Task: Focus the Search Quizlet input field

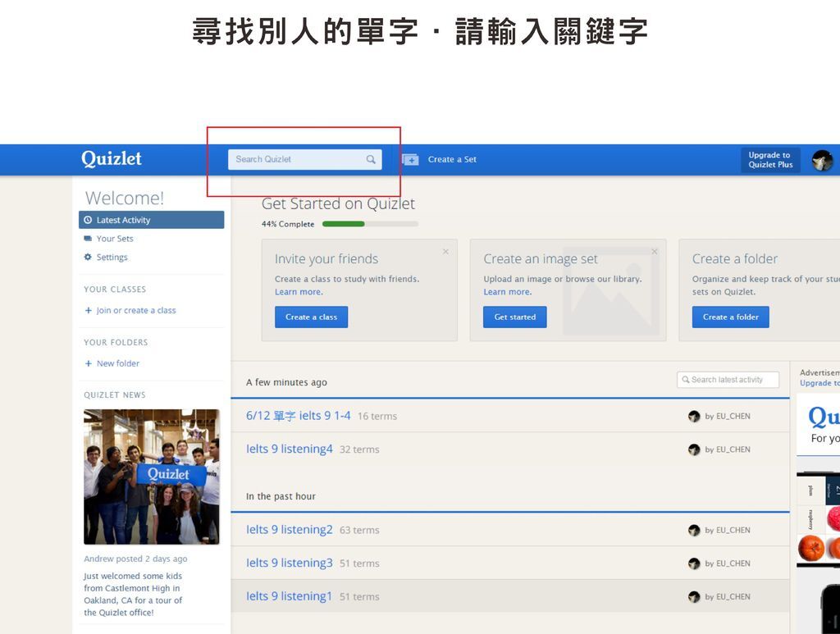Action: (x=305, y=159)
